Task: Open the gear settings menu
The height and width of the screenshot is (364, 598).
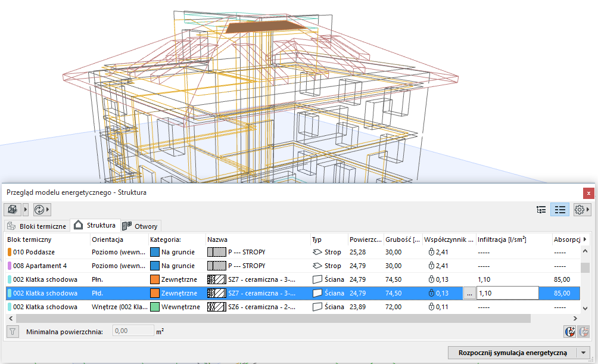Action: tap(579, 210)
